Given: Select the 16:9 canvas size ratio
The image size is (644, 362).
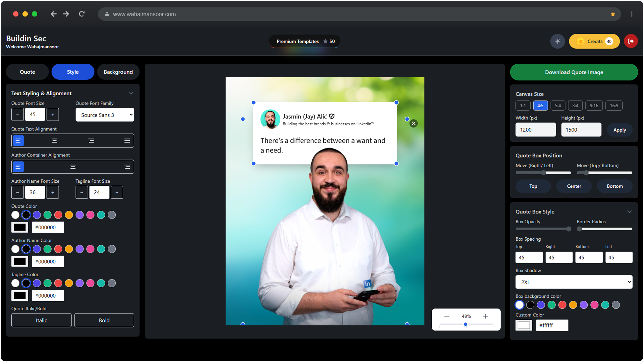Looking at the screenshot, I should pyautogui.click(x=614, y=106).
